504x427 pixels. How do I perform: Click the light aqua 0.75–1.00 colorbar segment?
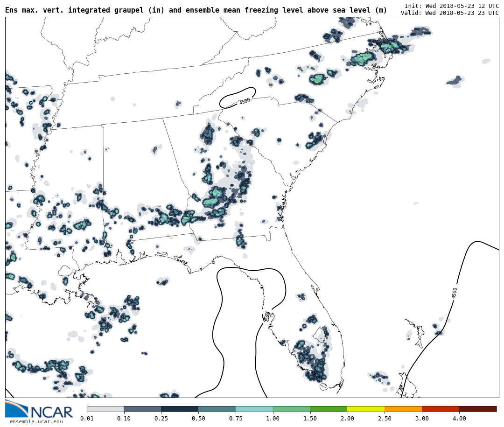pyautogui.click(x=254, y=409)
